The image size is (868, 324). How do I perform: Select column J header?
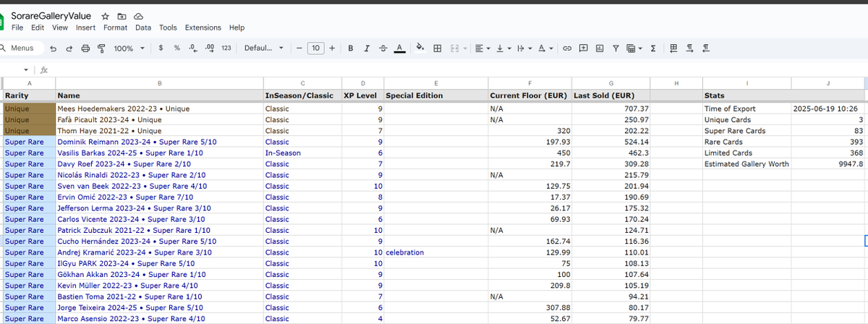point(828,83)
